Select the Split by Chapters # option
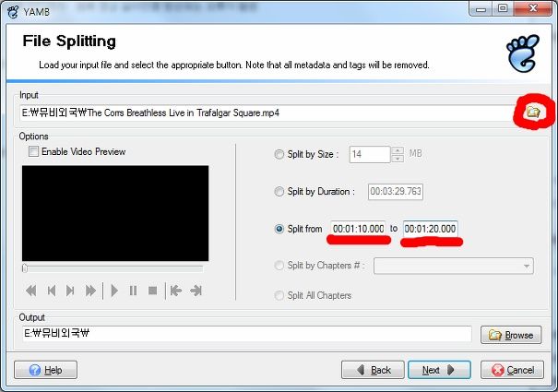Image resolution: width=558 pixels, height=392 pixels. click(279, 266)
